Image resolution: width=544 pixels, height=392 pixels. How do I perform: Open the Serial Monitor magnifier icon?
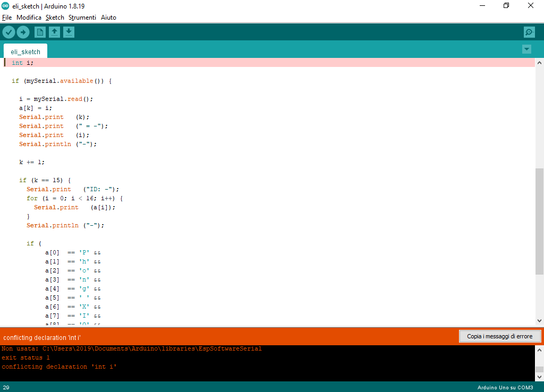[x=529, y=32]
